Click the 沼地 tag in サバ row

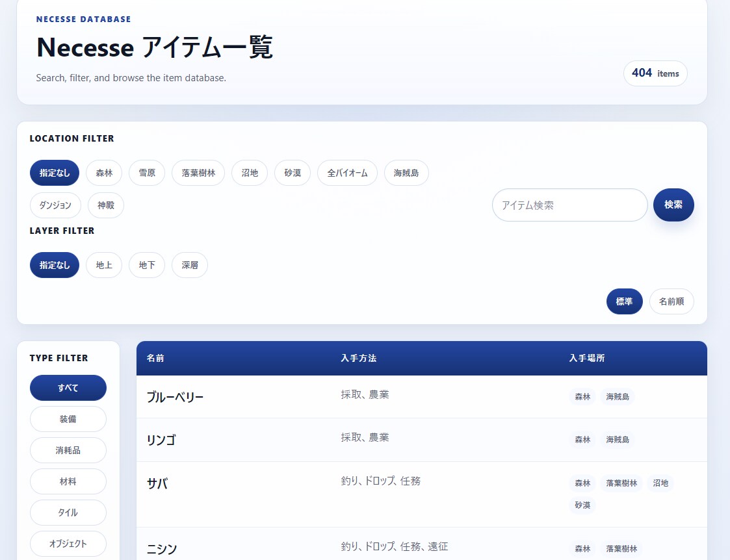click(x=660, y=483)
